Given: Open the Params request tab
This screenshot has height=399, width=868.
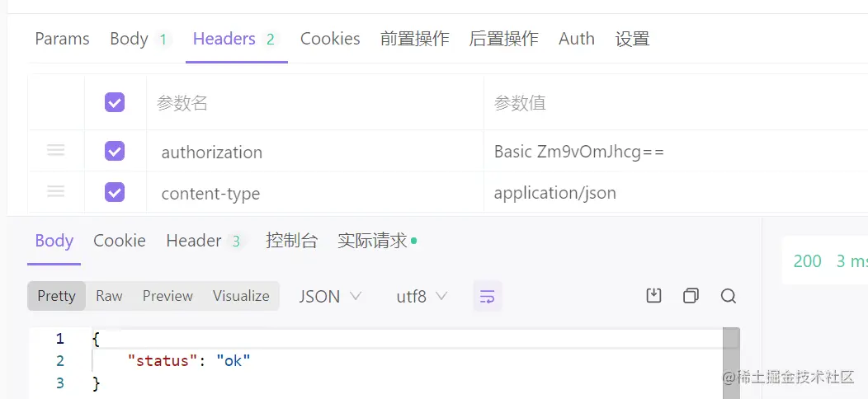Looking at the screenshot, I should click(x=62, y=39).
